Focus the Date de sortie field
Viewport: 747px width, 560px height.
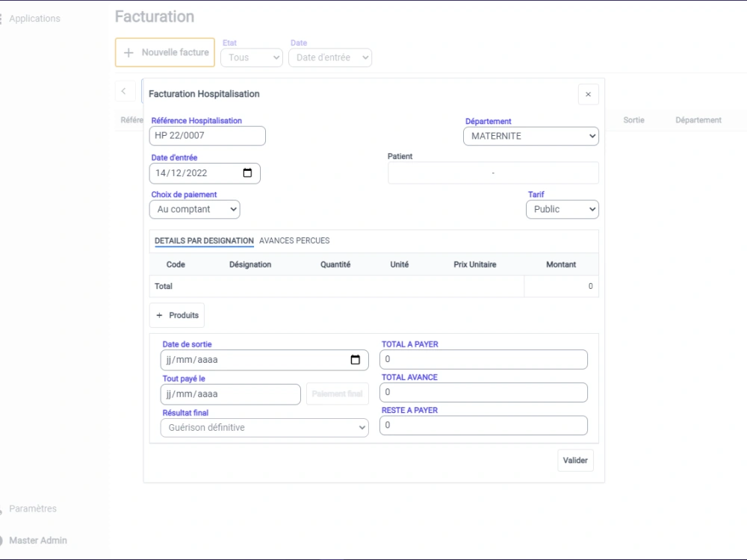264,360
